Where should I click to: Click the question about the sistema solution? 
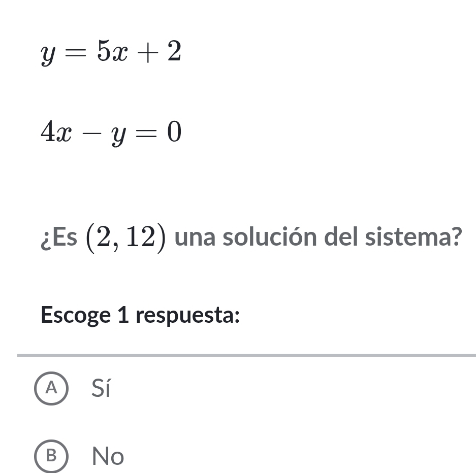[x=252, y=236]
